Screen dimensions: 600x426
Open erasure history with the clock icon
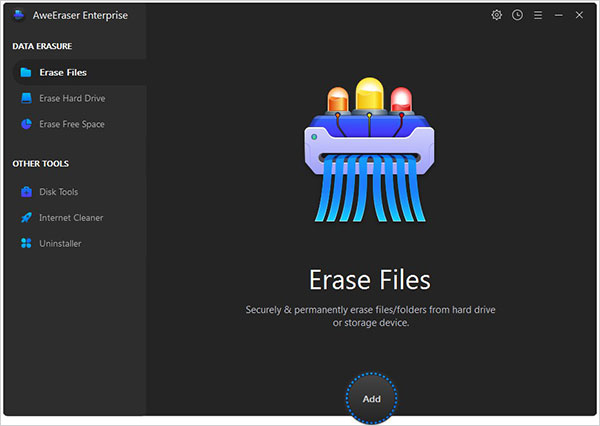click(517, 15)
